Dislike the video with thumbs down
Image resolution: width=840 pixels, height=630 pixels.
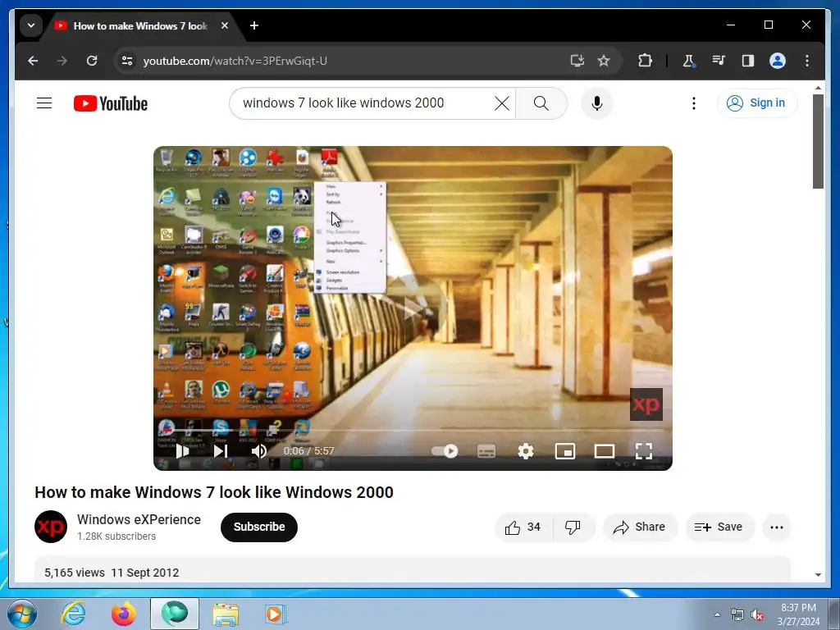(x=573, y=527)
